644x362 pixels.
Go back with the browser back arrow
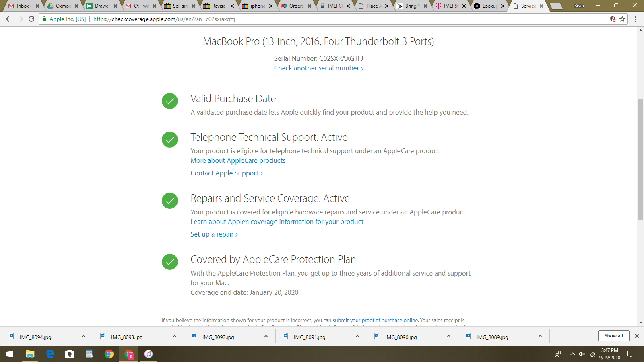pos(9,19)
